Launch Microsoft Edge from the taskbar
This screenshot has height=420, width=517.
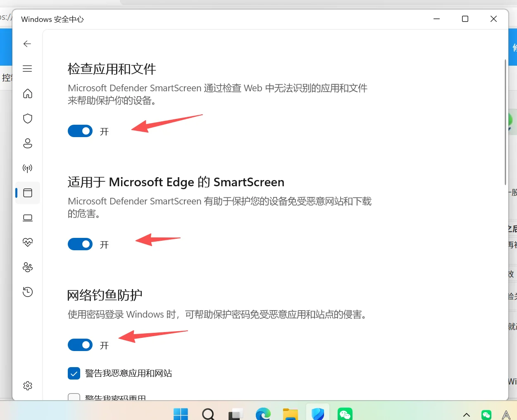(x=263, y=414)
